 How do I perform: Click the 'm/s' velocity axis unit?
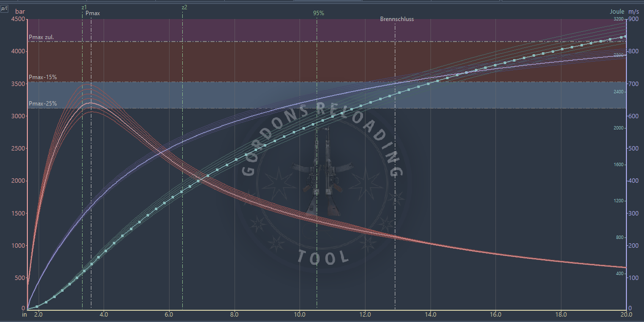(x=634, y=11)
